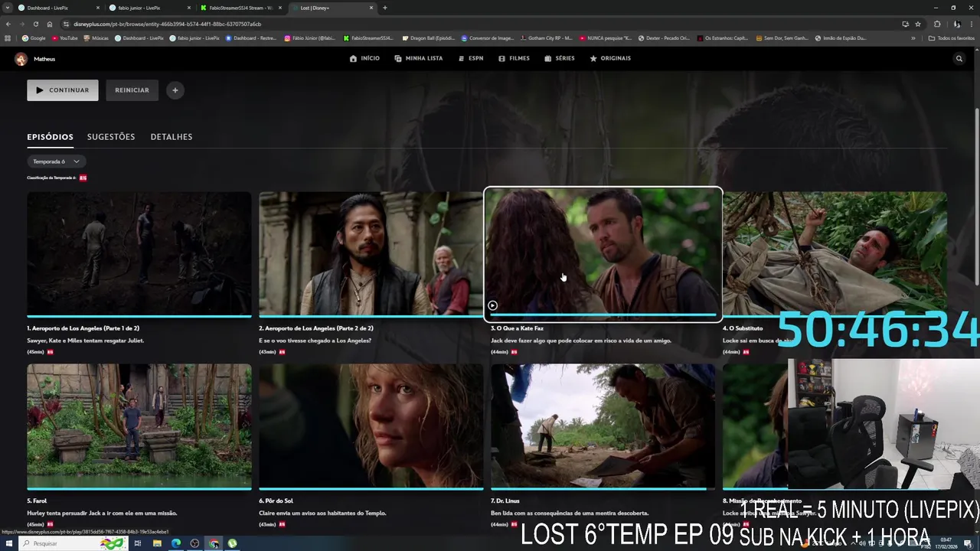Play episode 1 Aeroporto de Los Angeles thumbnail
The image size is (980, 551).
click(139, 253)
